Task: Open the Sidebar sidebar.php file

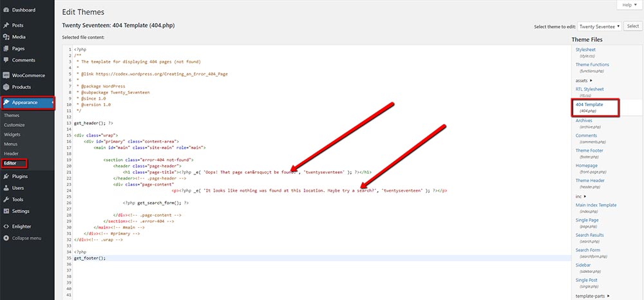Action: pyautogui.click(x=583, y=265)
